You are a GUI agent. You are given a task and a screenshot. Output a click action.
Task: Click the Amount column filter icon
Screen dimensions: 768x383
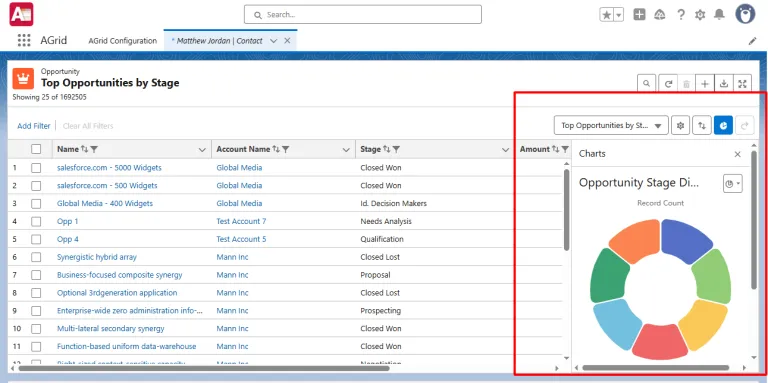click(565, 149)
